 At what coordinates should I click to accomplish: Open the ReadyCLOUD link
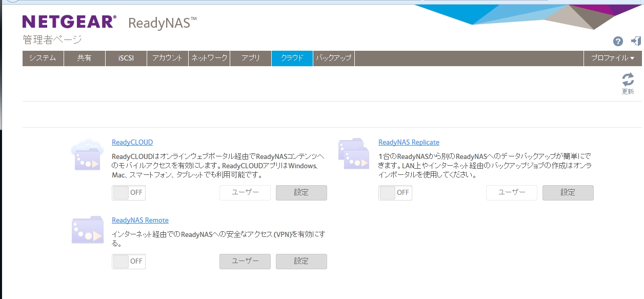(x=132, y=143)
